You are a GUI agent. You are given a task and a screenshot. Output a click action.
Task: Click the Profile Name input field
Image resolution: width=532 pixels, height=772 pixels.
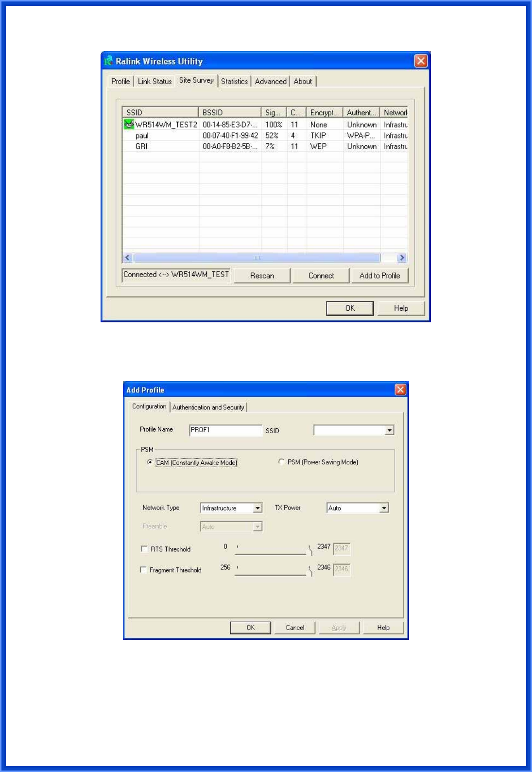point(225,430)
